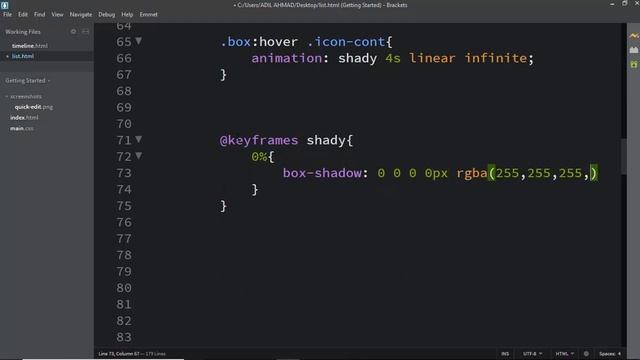Toggle the INS insert mode indicator
The width and height of the screenshot is (640, 360).
[x=505, y=354]
